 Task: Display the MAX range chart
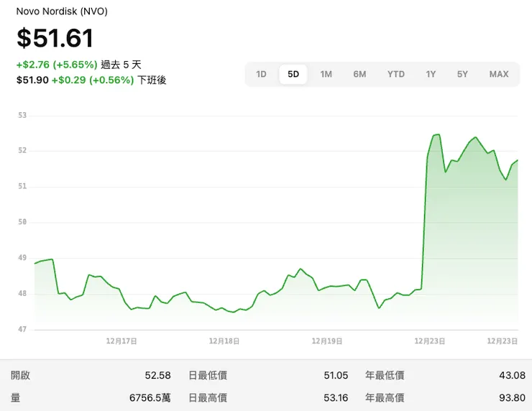499,74
